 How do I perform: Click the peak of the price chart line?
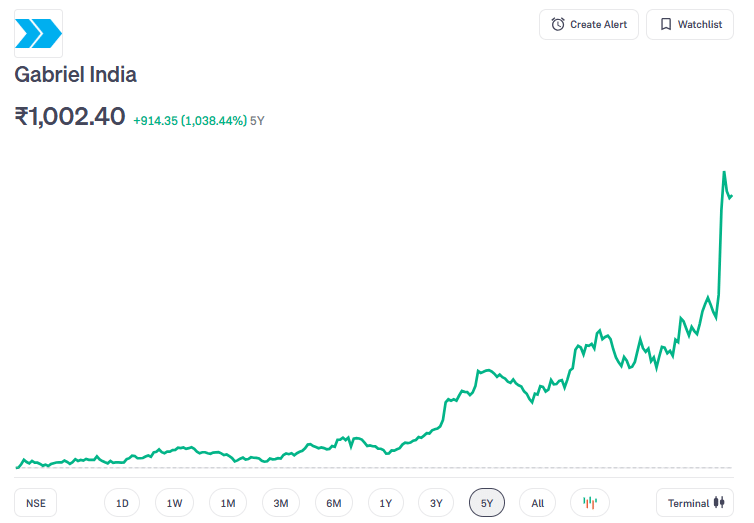[724, 172]
